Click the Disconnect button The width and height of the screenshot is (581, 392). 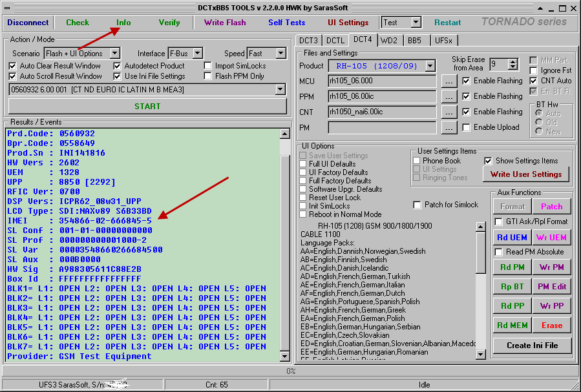point(28,23)
